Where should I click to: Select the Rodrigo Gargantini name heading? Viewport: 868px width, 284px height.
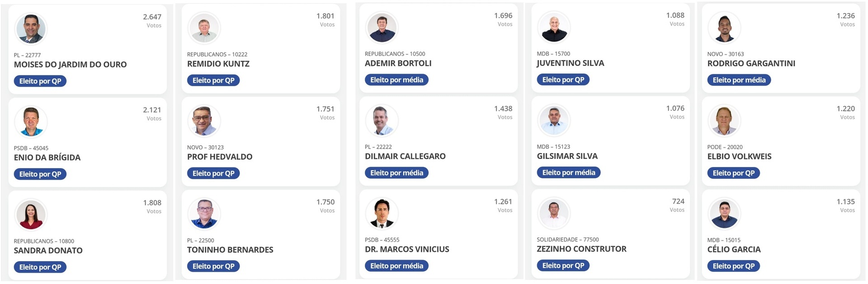(751, 64)
